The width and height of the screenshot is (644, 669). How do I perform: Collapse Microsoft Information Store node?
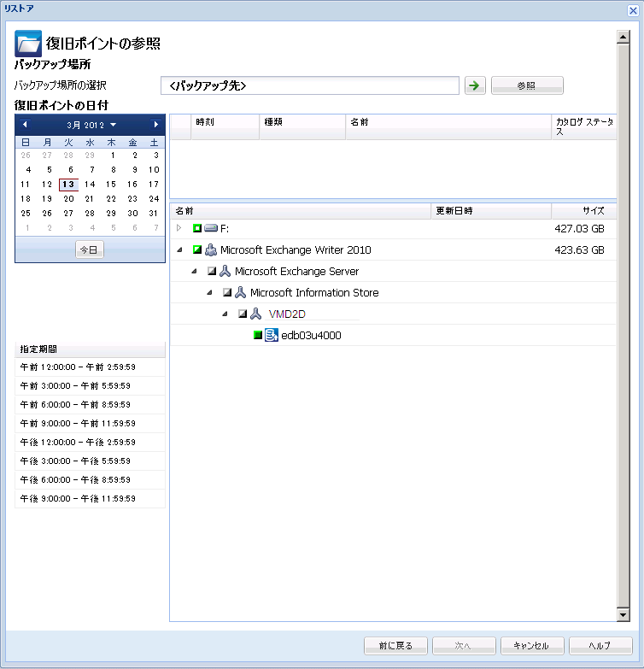[x=209, y=293]
